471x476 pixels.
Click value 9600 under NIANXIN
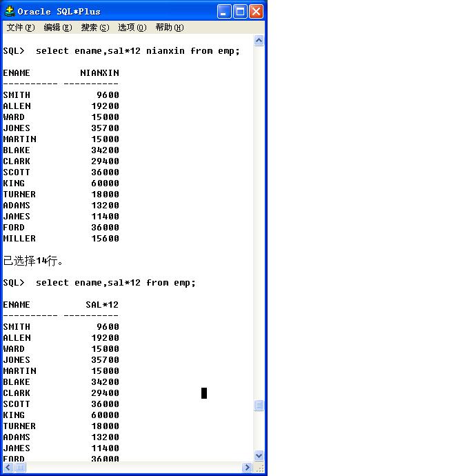coord(108,95)
